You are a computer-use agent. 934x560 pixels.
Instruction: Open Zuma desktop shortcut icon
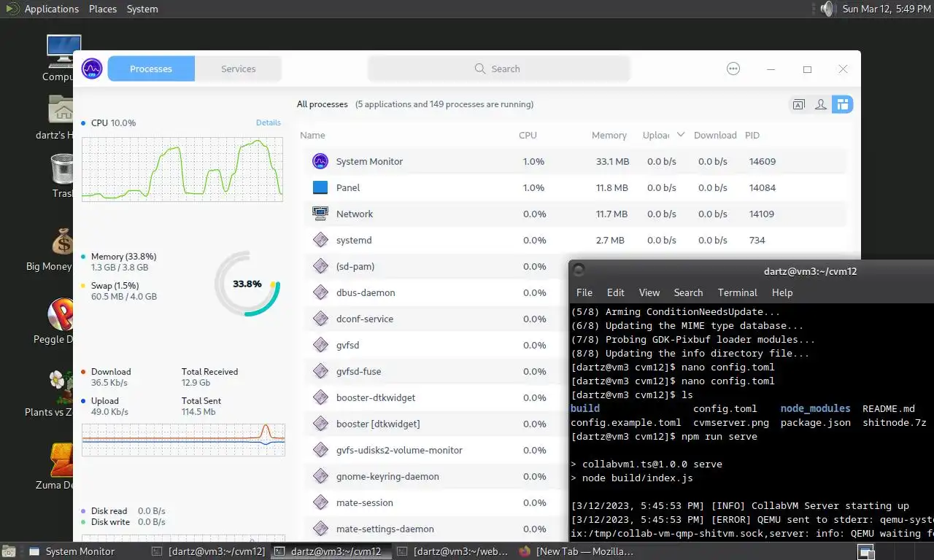click(61, 461)
